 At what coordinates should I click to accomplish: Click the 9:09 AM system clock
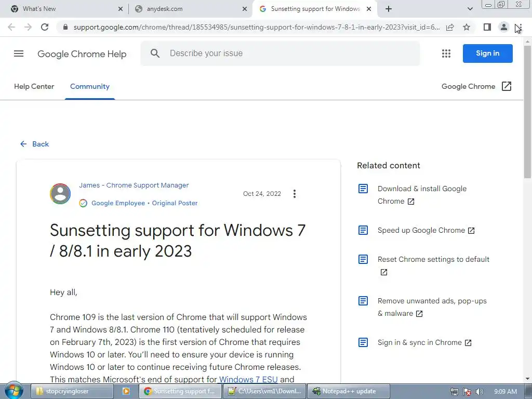point(505,392)
